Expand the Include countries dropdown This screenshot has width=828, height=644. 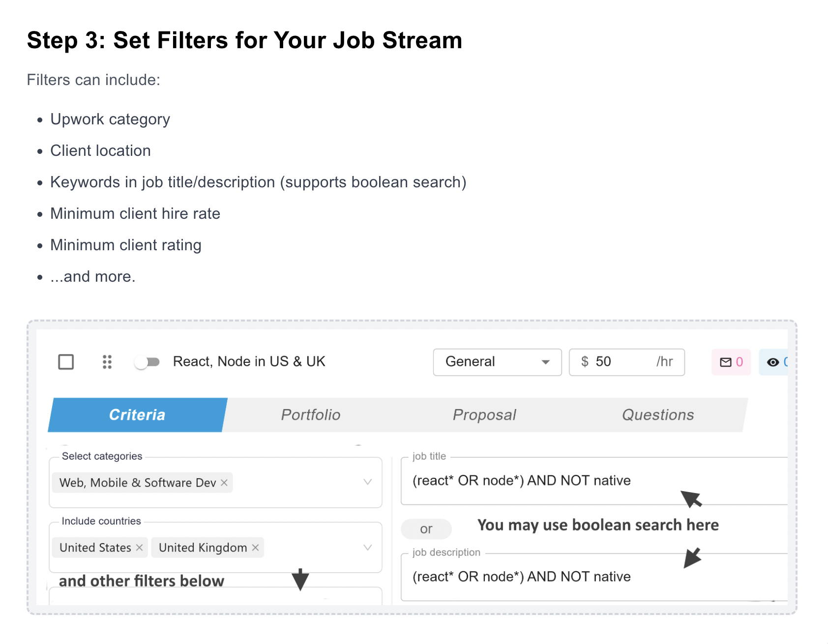[367, 547]
